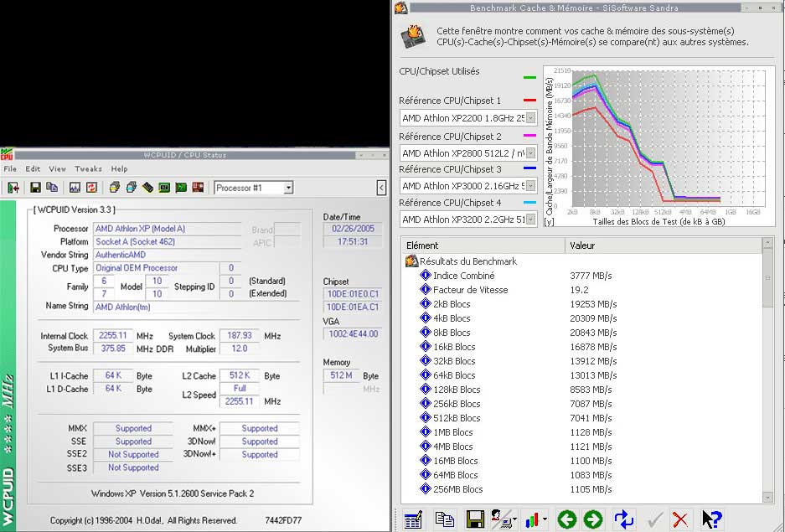Screen dimensions: 785x532
Task: Select the 2kB Blocs result row
Action: tap(583, 304)
